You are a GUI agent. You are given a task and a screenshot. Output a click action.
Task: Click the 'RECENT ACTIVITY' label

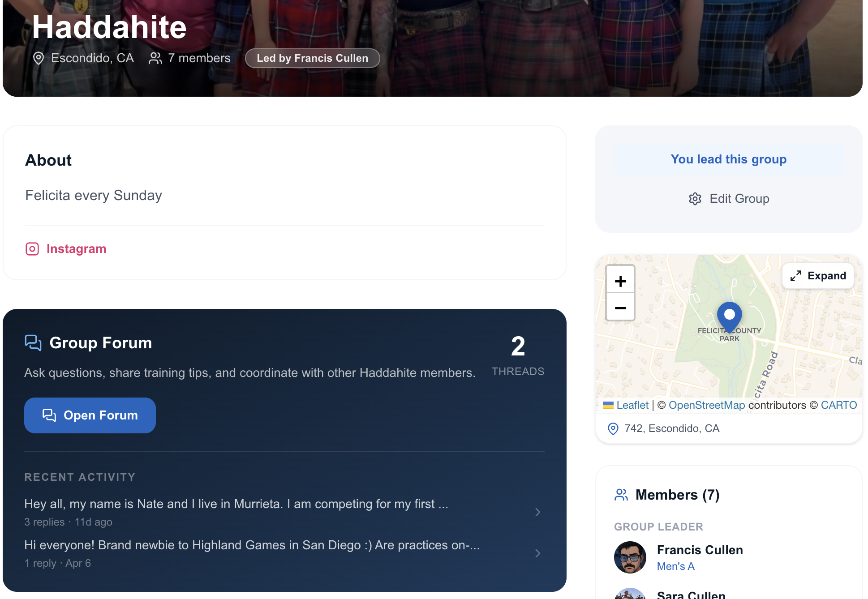pyautogui.click(x=80, y=477)
